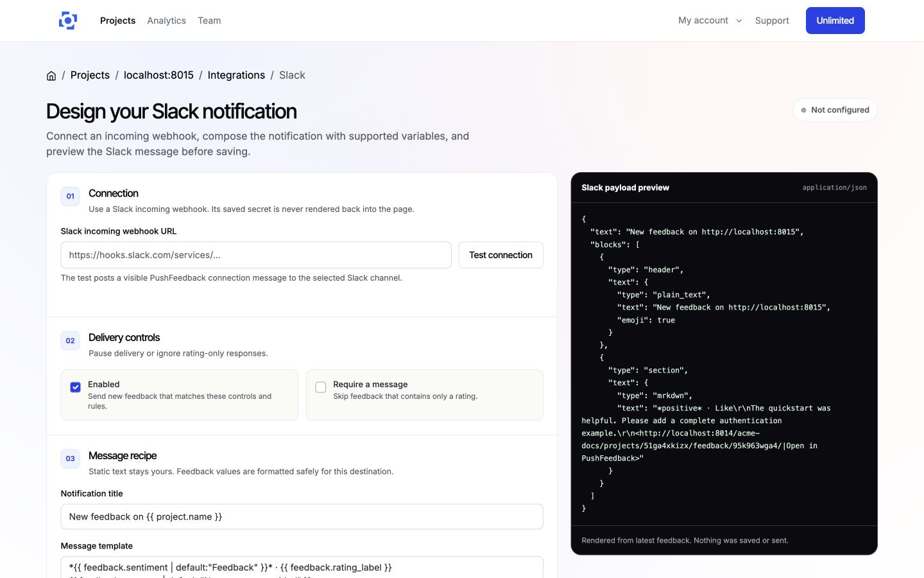The image size is (924, 578).
Task: Check the Require a message checkbox
Action: pos(321,387)
